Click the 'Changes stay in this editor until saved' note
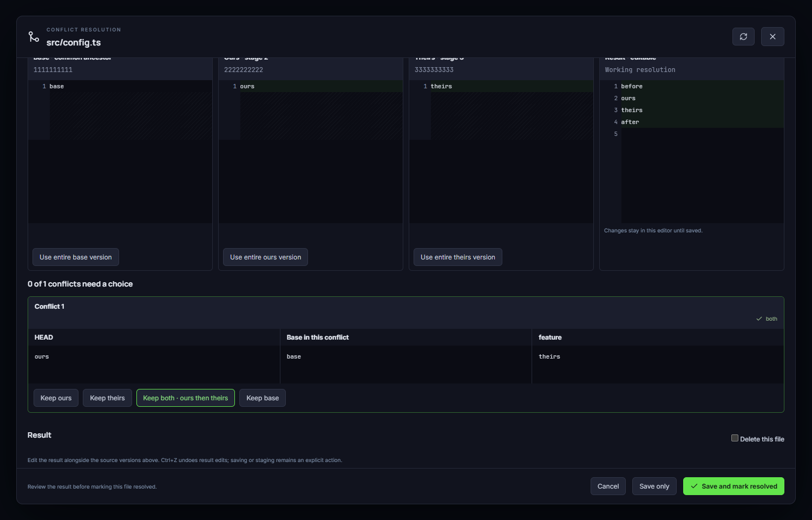This screenshot has height=520, width=812. [653, 231]
